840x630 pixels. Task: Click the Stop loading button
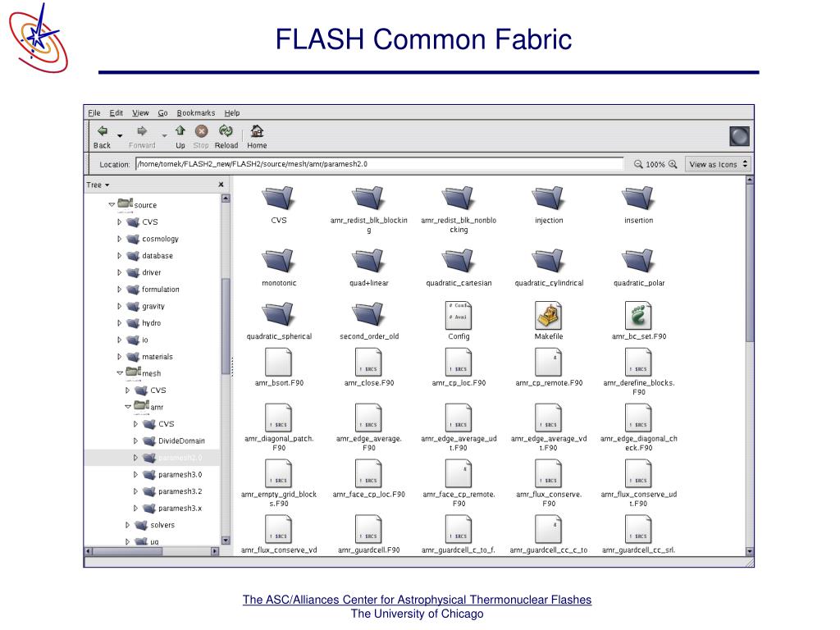pos(201,137)
